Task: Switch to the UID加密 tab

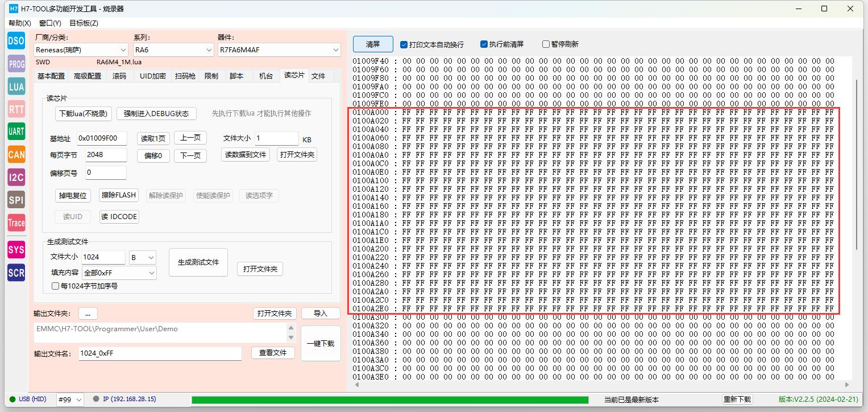Action: click(153, 76)
